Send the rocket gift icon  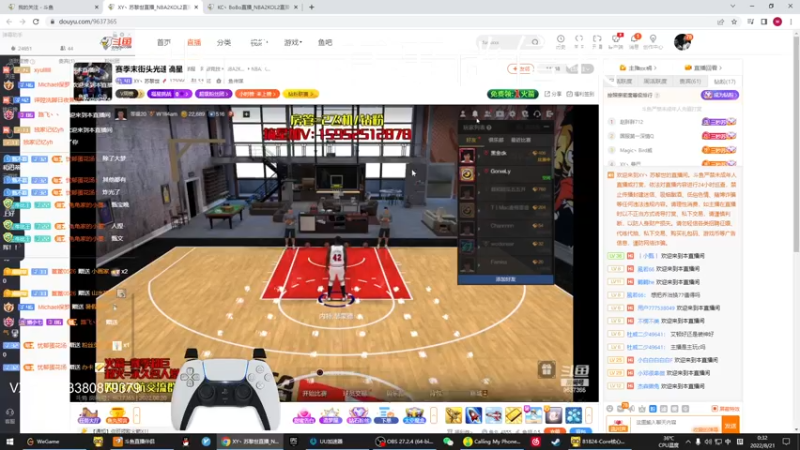473,415
